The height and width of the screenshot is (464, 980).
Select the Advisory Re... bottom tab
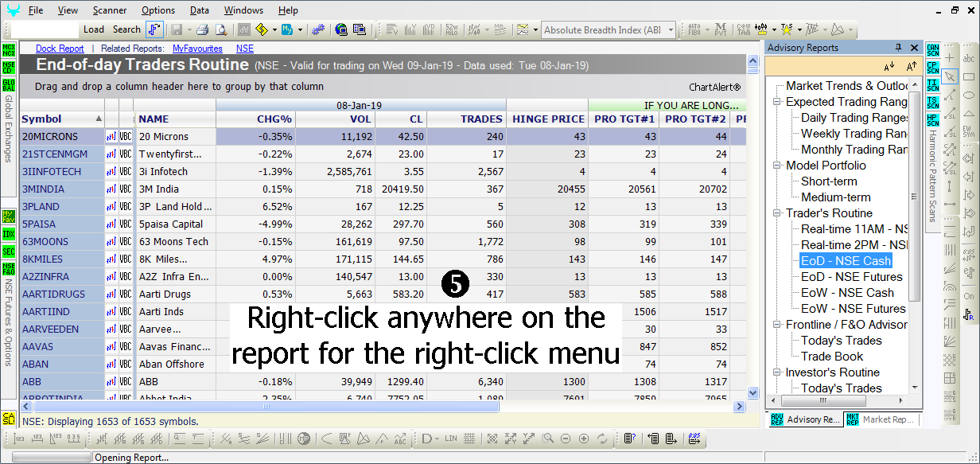pos(804,419)
